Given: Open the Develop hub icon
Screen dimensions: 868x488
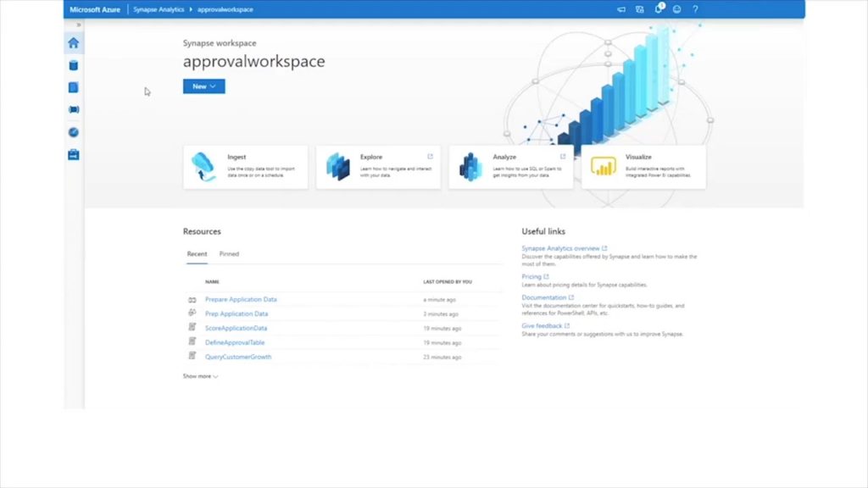Looking at the screenshot, I should tap(74, 87).
